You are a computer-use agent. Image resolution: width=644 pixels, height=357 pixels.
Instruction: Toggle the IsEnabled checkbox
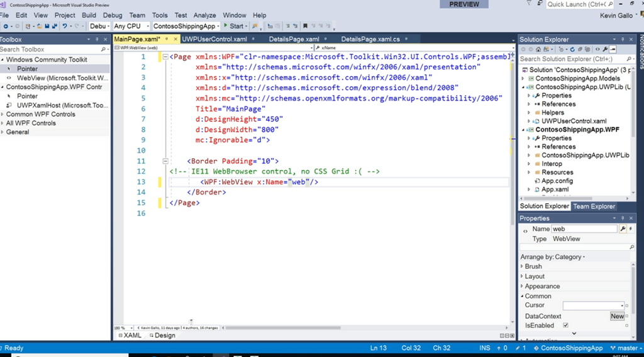(x=565, y=326)
